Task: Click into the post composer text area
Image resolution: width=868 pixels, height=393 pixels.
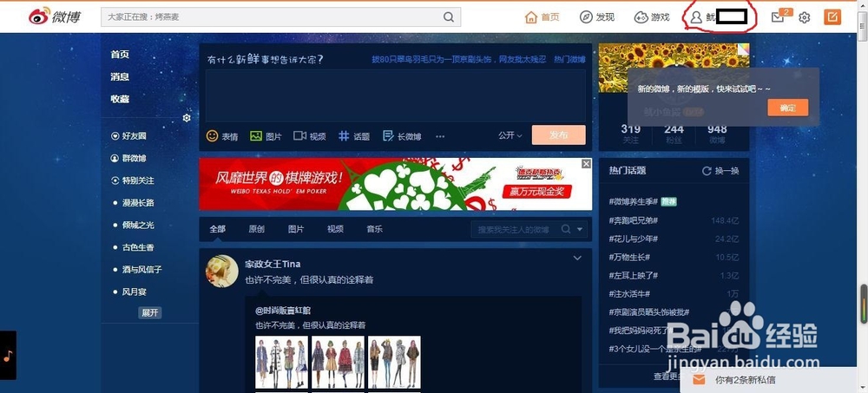Action: coord(395,95)
